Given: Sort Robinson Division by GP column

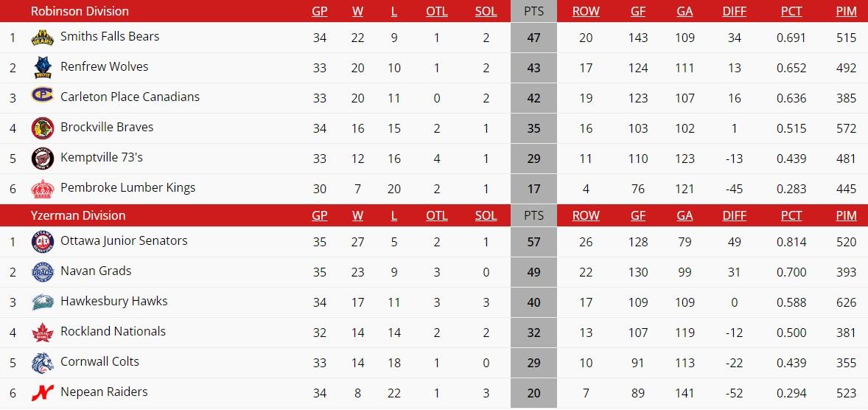Looking at the screenshot, I should 320,11.
